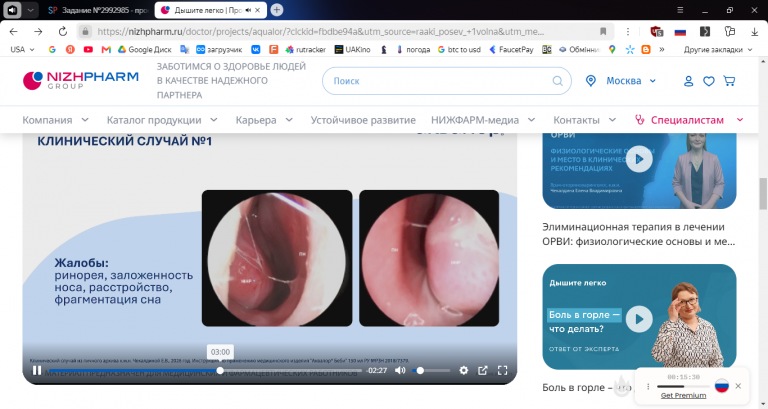Open USA bookmarks folder
This screenshot has width=768, height=409.
23,49
